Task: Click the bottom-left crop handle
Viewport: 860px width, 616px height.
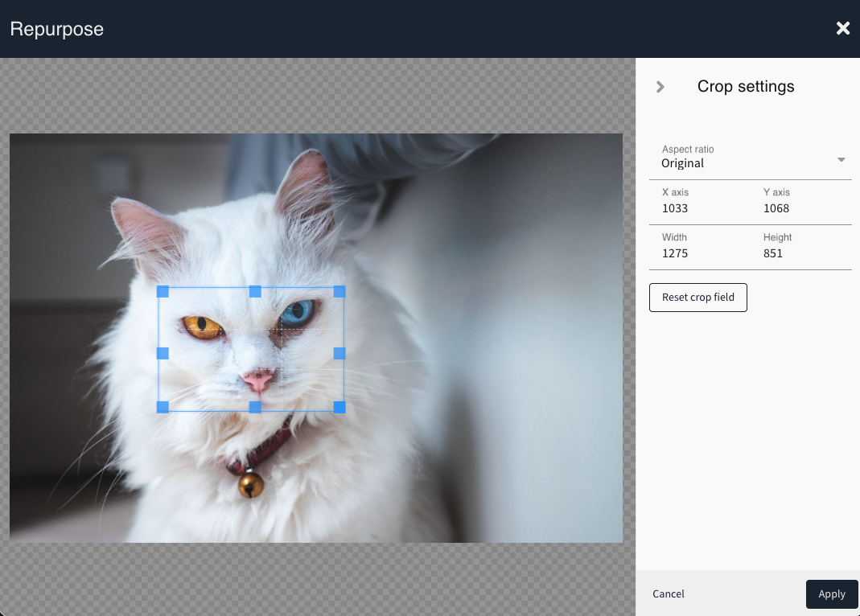Action: coord(163,407)
